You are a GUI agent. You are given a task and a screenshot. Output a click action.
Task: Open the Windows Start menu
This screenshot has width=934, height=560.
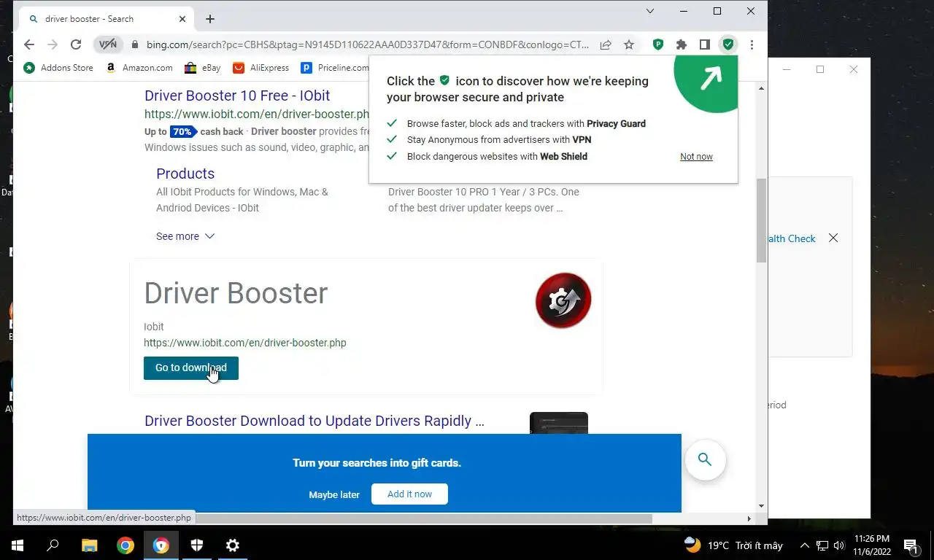[18, 545]
